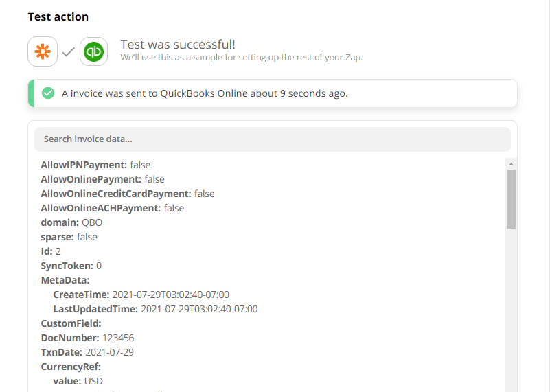Select the AllowOnlineCreditCardPayment row
The image size is (550, 392).
tap(127, 194)
